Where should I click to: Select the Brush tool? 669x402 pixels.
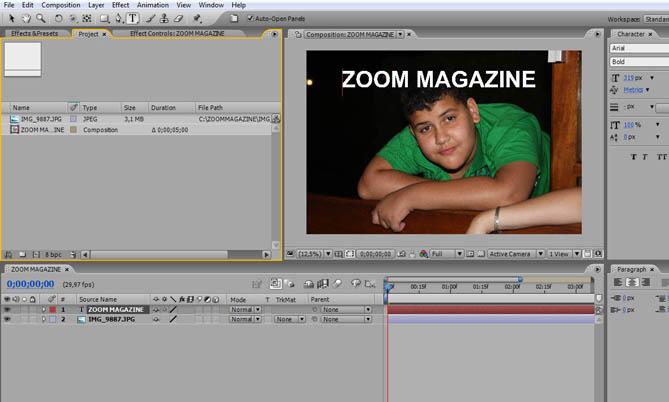click(x=150, y=18)
